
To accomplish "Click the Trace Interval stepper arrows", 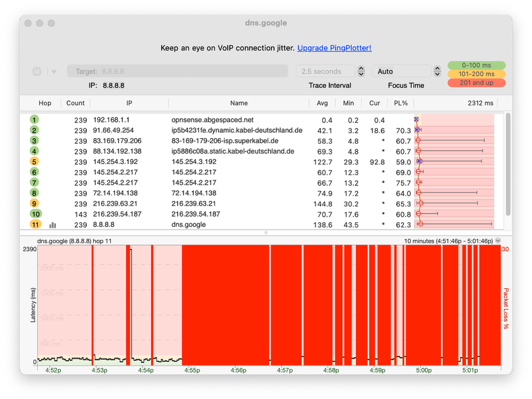I will point(362,71).
